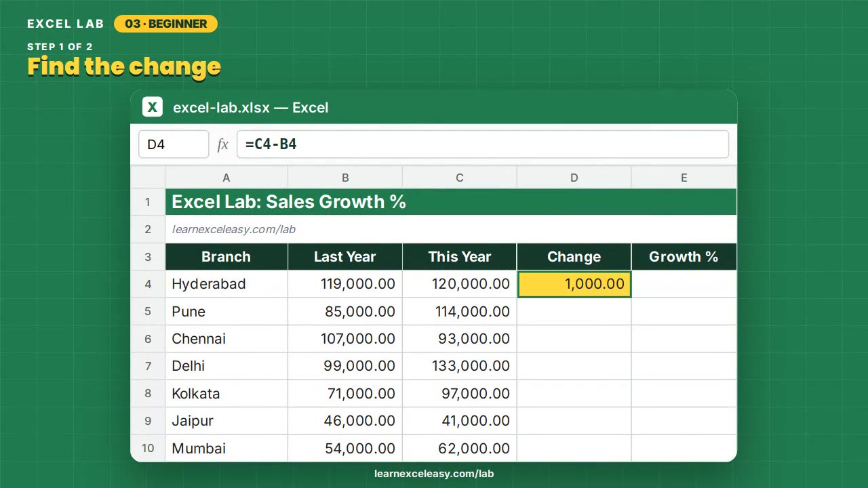868x488 pixels.
Task: Select column E header
Action: pos(684,178)
